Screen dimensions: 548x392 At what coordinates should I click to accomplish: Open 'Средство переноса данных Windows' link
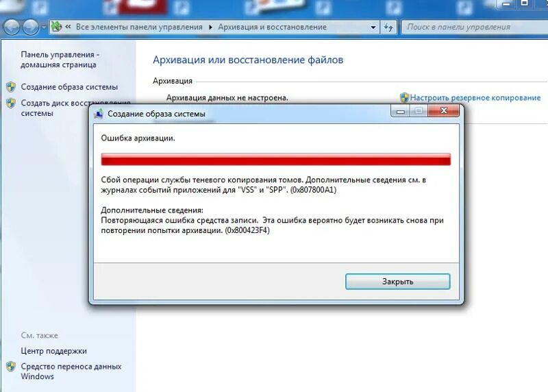pos(71,371)
